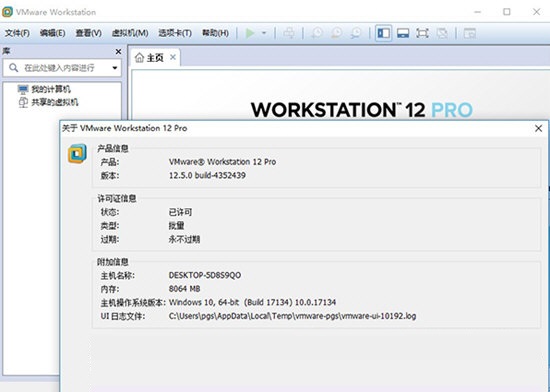Click host OS version Windows 10 text
Image resolution: width=550 pixels, height=392 pixels.
pos(253,303)
